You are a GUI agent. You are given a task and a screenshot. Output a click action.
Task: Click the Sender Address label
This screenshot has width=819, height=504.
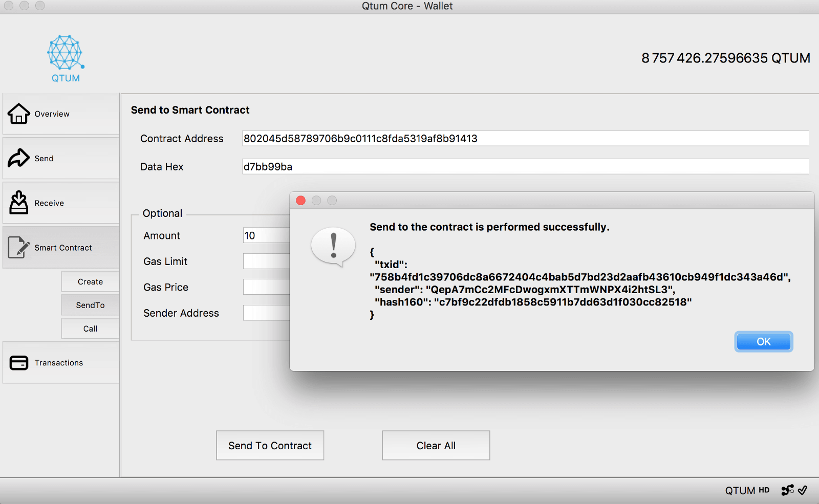tap(181, 313)
